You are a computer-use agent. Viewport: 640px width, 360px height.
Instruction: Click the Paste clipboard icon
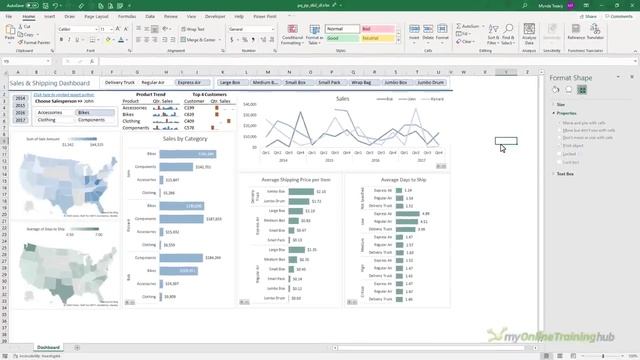point(10,31)
